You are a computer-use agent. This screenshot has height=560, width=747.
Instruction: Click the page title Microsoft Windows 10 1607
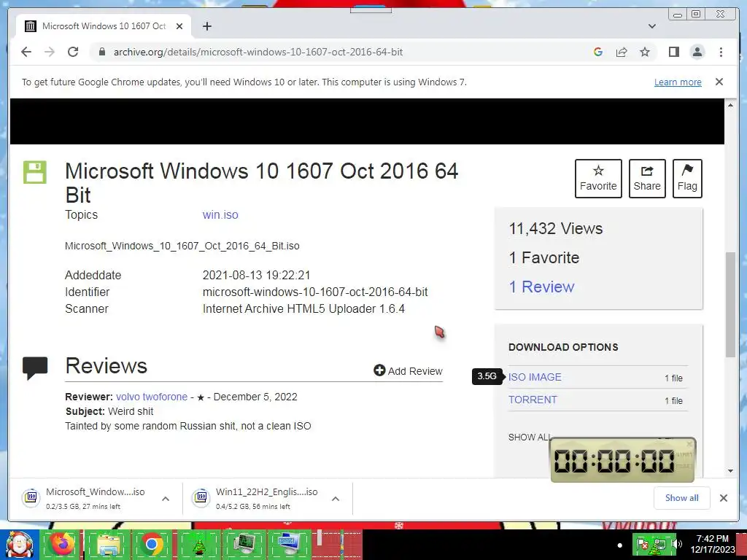[261, 183]
